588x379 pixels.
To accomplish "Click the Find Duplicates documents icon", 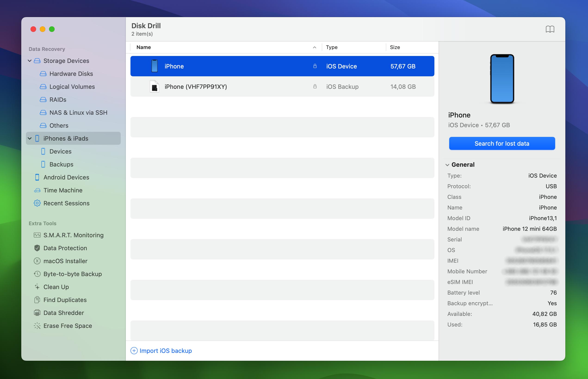I will (x=37, y=300).
